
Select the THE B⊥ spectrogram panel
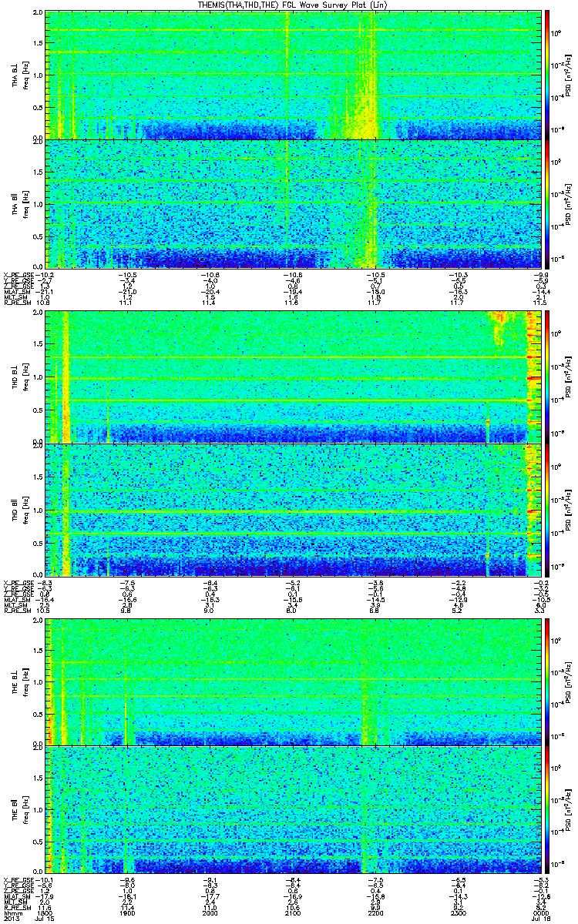point(291,681)
